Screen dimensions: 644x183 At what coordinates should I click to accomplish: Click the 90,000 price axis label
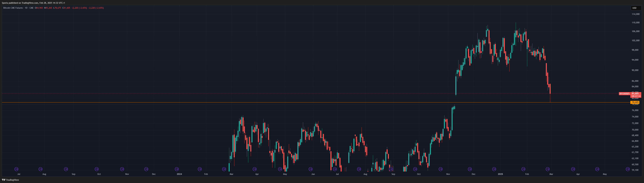click(x=635, y=70)
